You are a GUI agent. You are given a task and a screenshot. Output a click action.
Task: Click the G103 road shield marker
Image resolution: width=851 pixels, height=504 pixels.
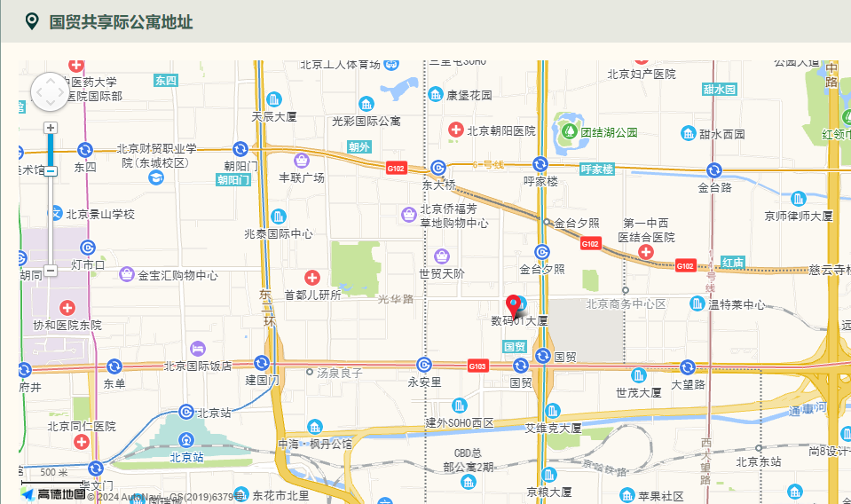pyautogui.click(x=478, y=366)
